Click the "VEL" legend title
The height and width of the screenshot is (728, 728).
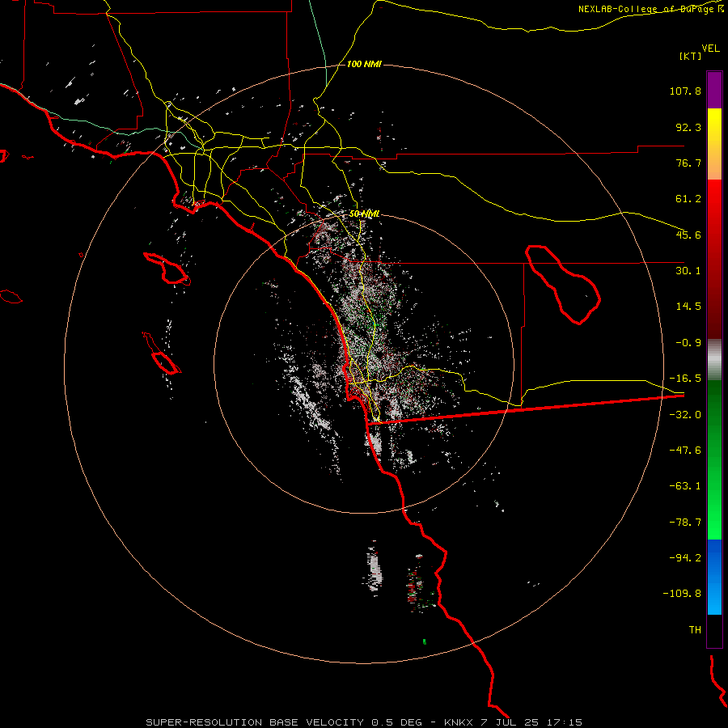710,49
